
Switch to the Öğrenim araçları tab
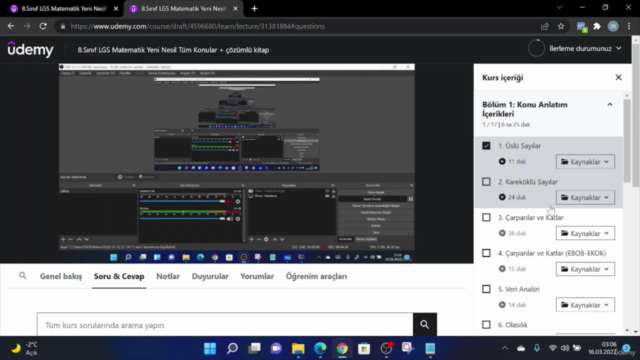(316, 276)
